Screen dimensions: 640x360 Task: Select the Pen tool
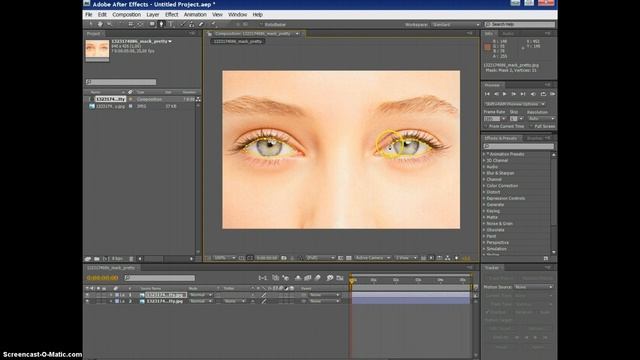coord(161,24)
